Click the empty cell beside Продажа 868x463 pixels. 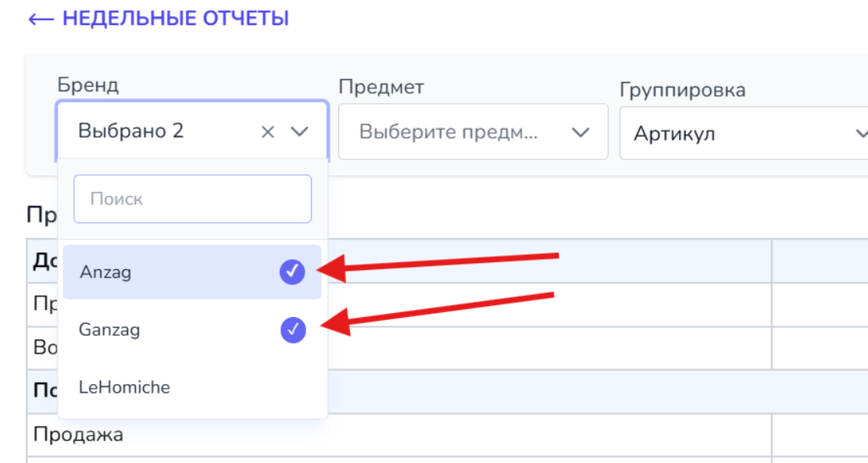coord(819,435)
